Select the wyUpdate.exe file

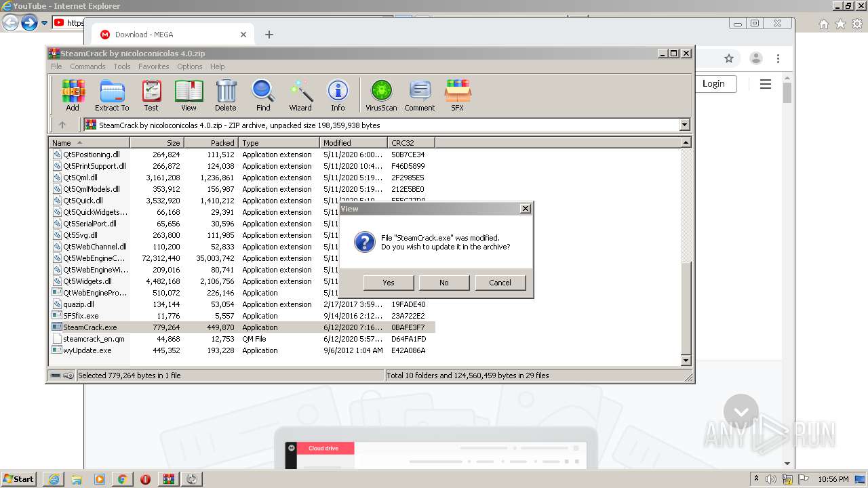(87, 350)
